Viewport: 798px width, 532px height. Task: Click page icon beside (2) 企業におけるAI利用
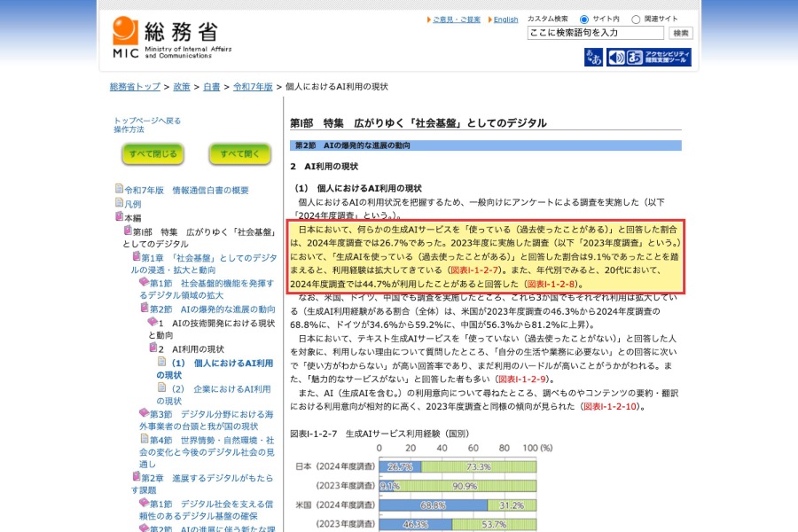[162, 387]
